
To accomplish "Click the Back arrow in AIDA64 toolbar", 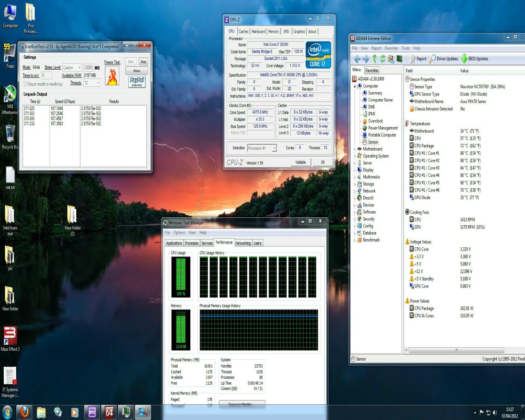I will pyautogui.click(x=357, y=59).
